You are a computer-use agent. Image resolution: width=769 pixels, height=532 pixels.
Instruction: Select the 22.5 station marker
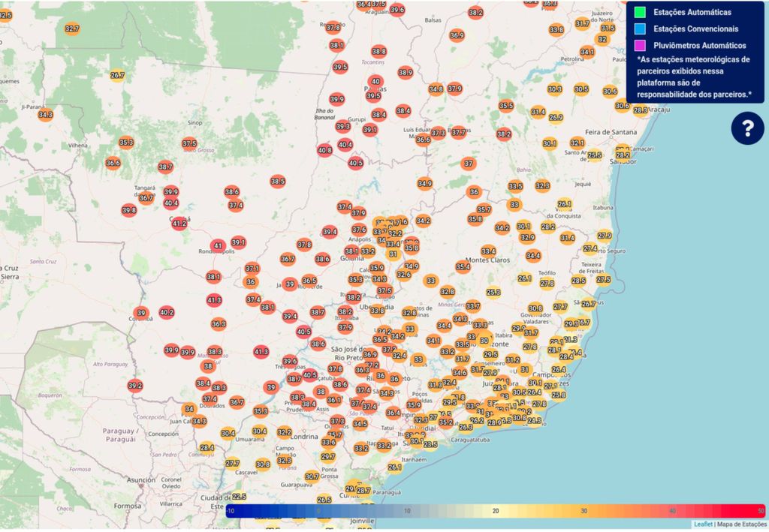point(239,497)
